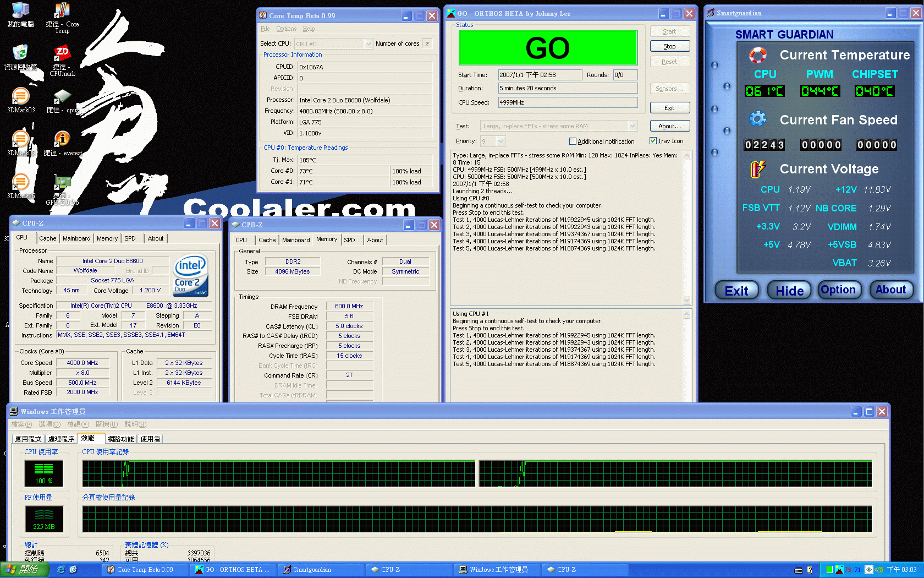Open the About tab in left CPU-Z window

[x=156, y=238]
